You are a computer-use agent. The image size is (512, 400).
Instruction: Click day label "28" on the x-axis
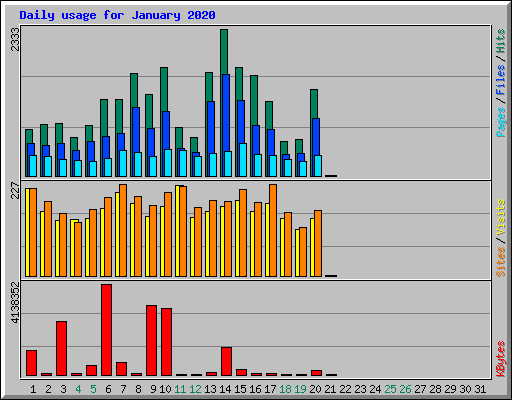[x=435, y=389]
